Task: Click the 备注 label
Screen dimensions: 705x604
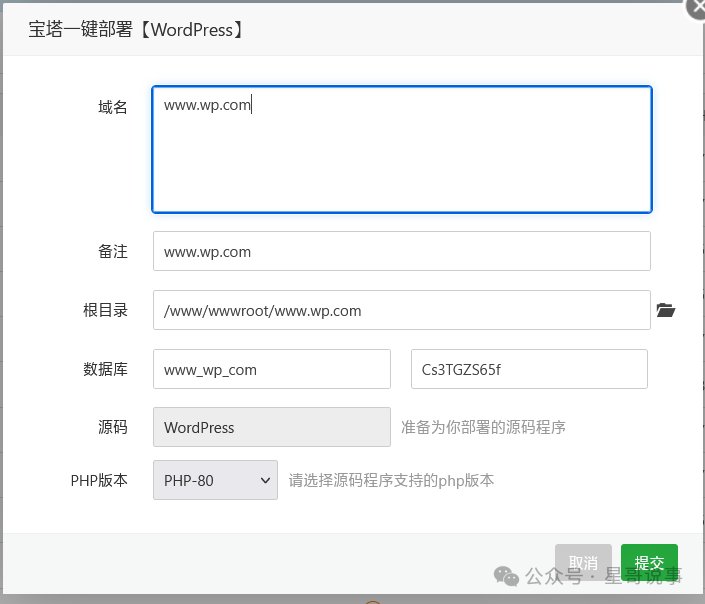Action: tap(113, 251)
